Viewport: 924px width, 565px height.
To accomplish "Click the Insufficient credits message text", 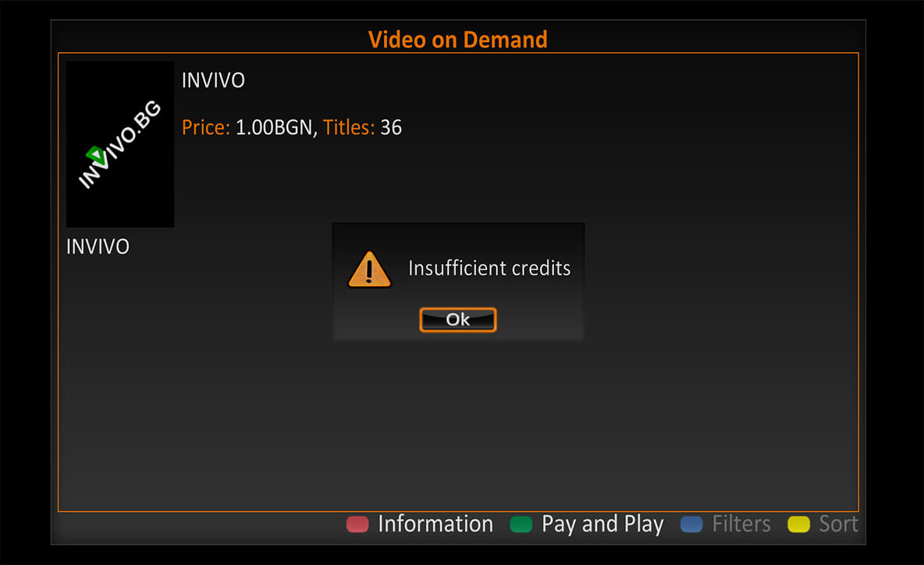I will pyautogui.click(x=489, y=268).
